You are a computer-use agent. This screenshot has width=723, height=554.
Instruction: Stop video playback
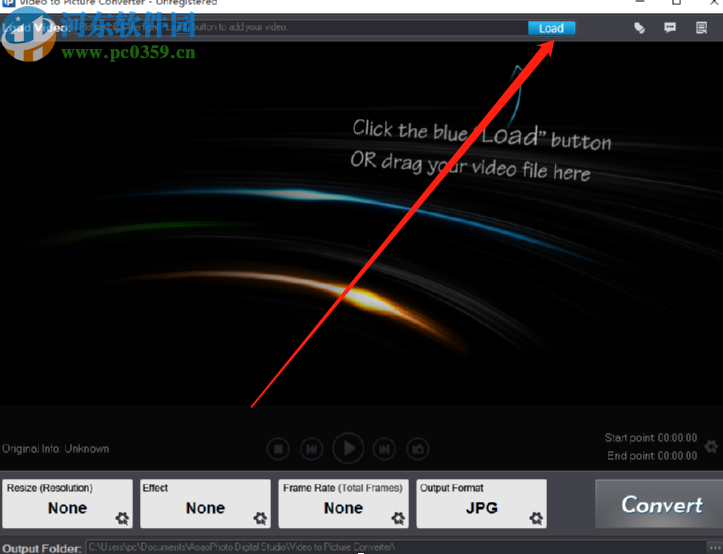click(x=278, y=449)
